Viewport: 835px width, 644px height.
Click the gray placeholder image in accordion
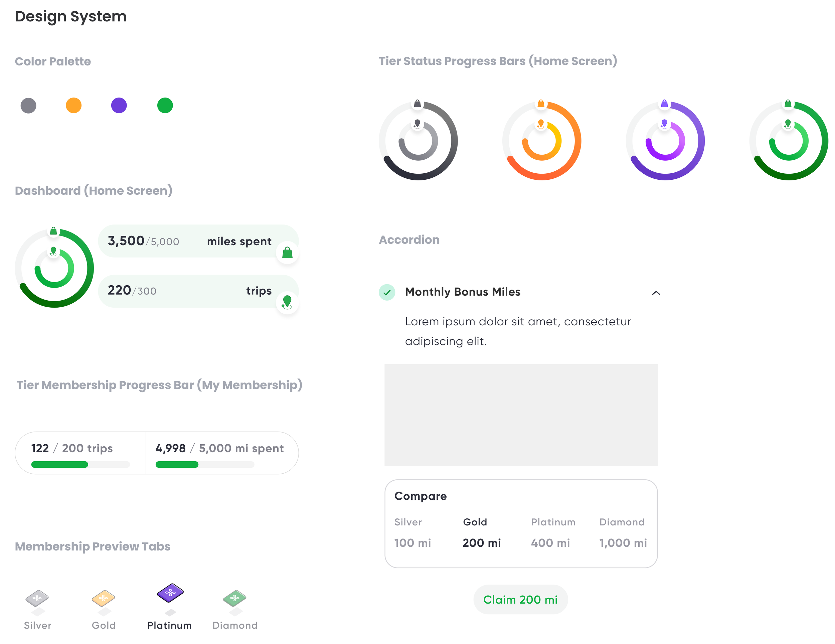521,415
